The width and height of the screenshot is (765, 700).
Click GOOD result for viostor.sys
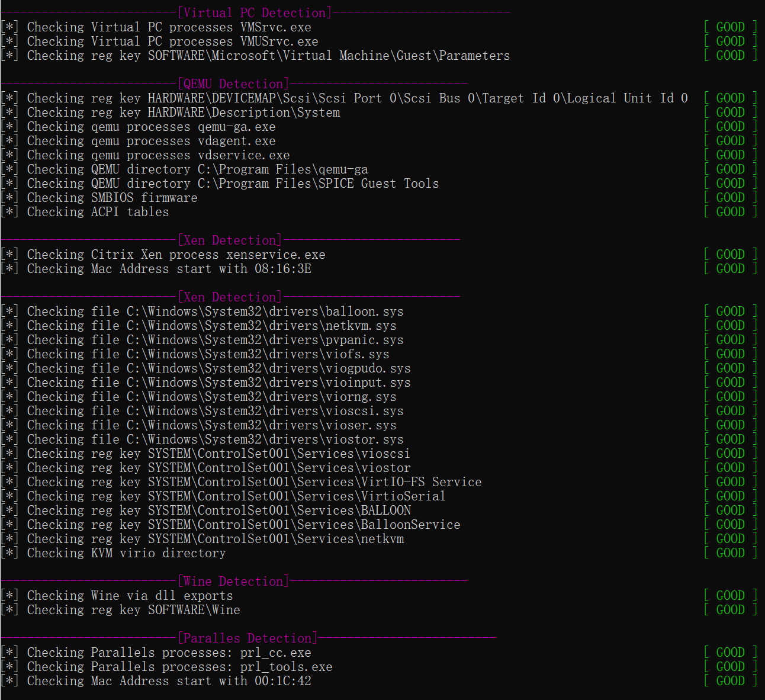point(730,439)
